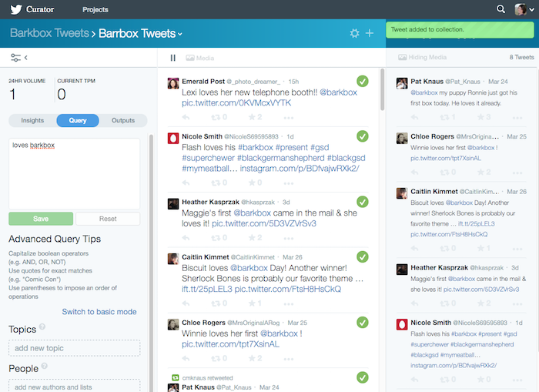
Task: Open more options on Heather Kasprzak stream tweet
Action: pos(289,238)
